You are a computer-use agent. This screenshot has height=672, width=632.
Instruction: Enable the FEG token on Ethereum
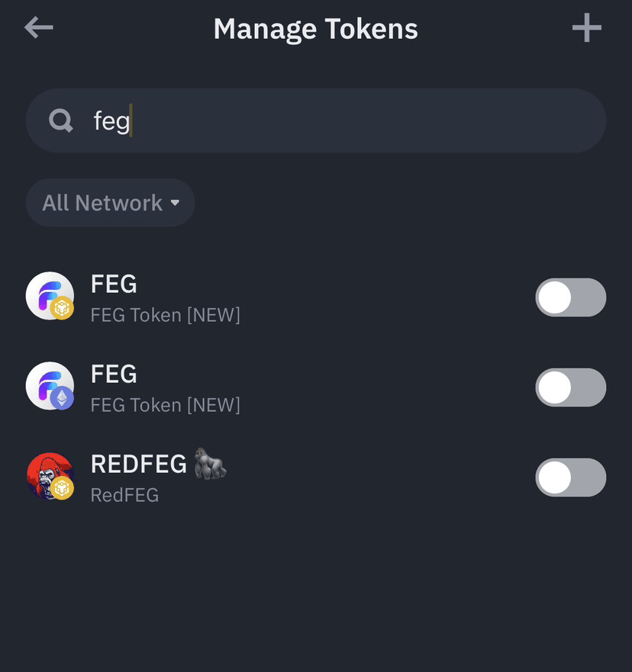tap(571, 387)
